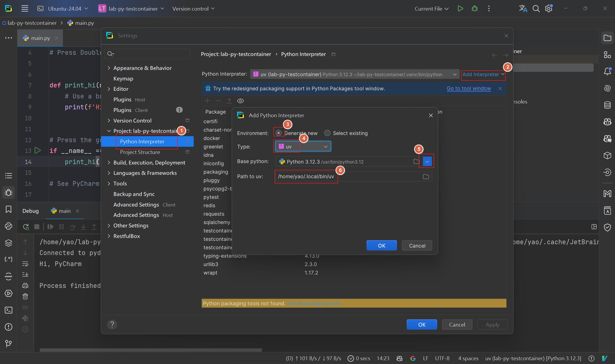Click Install packaging tools link
The image size is (615, 364).
click(x=314, y=303)
